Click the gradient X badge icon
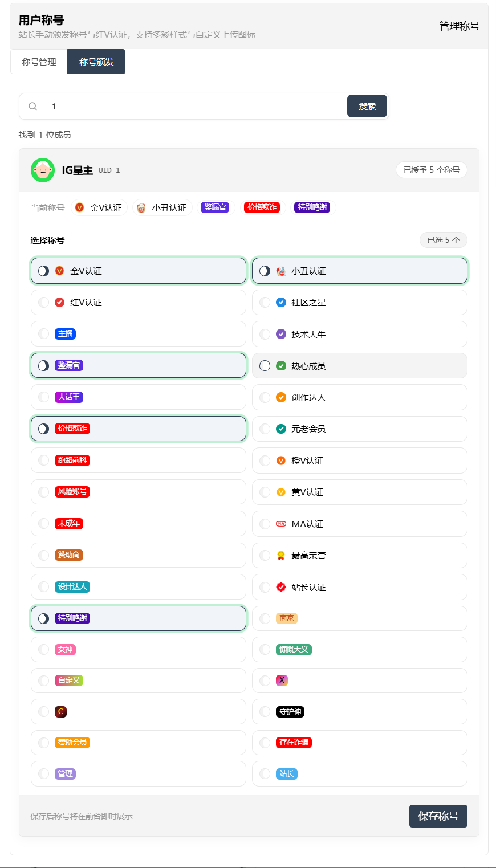The height and width of the screenshot is (868, 496). pos(282,680)
